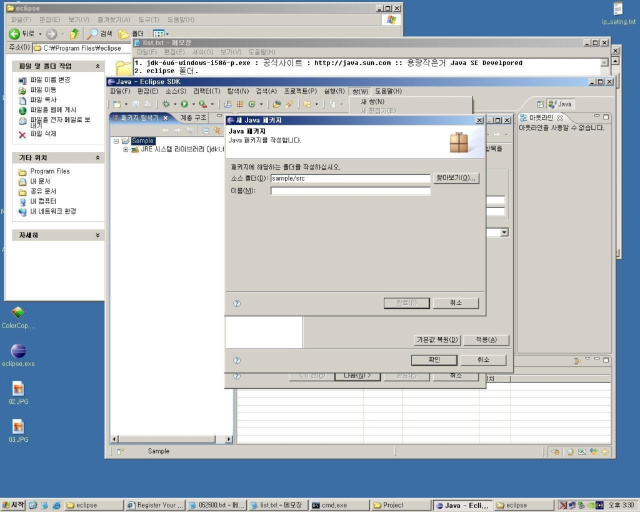Click the Apply button in properties dialog

coord(486,340)
